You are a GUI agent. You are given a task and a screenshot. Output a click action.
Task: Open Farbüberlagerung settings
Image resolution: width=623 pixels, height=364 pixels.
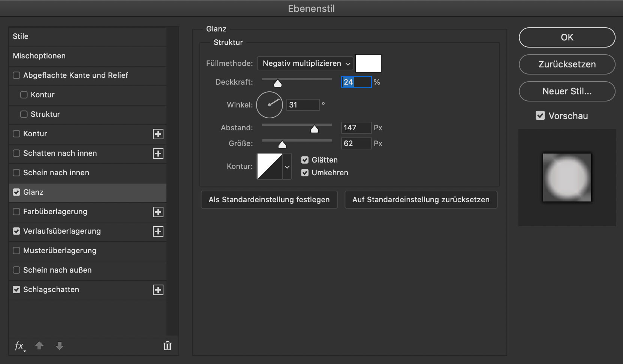click(x=55, y=212)
